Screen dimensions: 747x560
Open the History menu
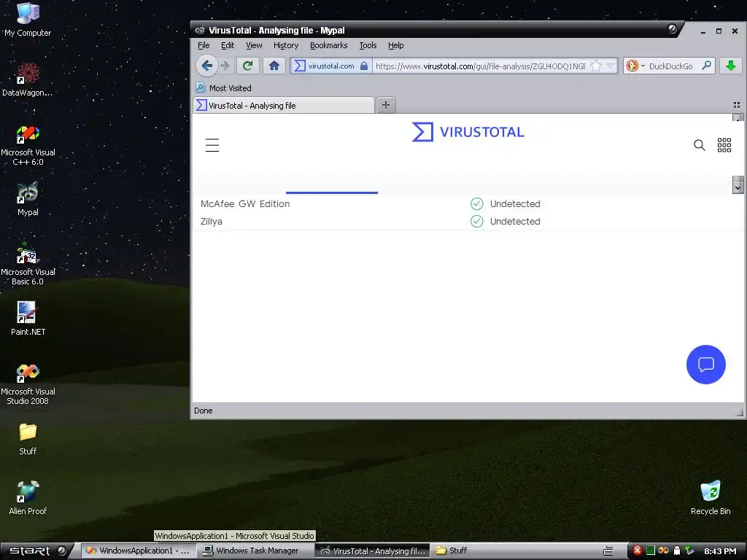pos(286,45)
